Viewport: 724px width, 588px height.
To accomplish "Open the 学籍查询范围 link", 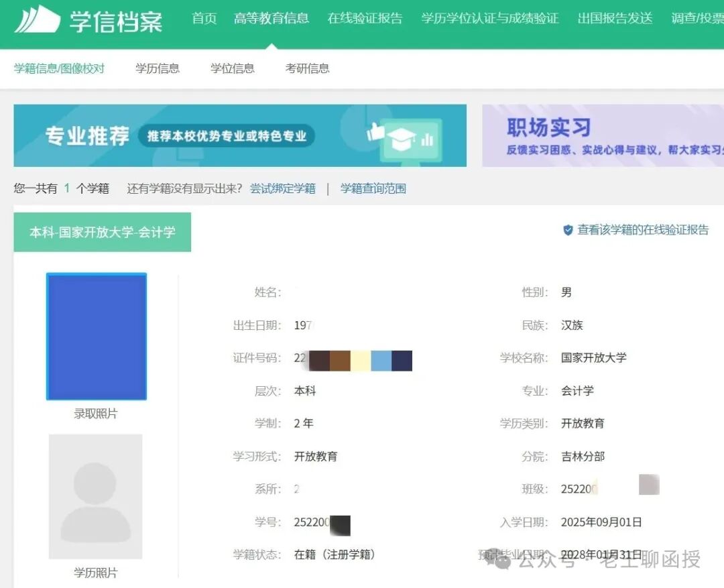I will (x=373, y=188).
